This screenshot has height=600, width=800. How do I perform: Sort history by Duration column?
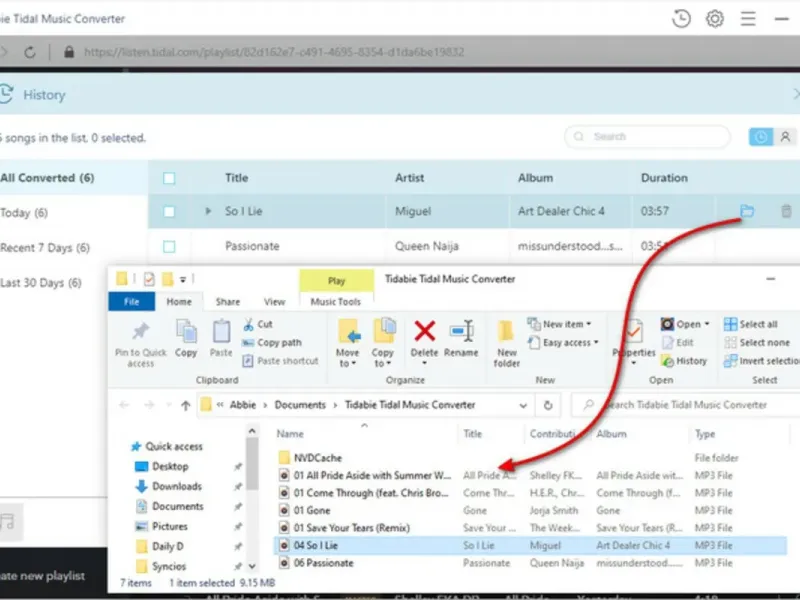tap(664, 178)
